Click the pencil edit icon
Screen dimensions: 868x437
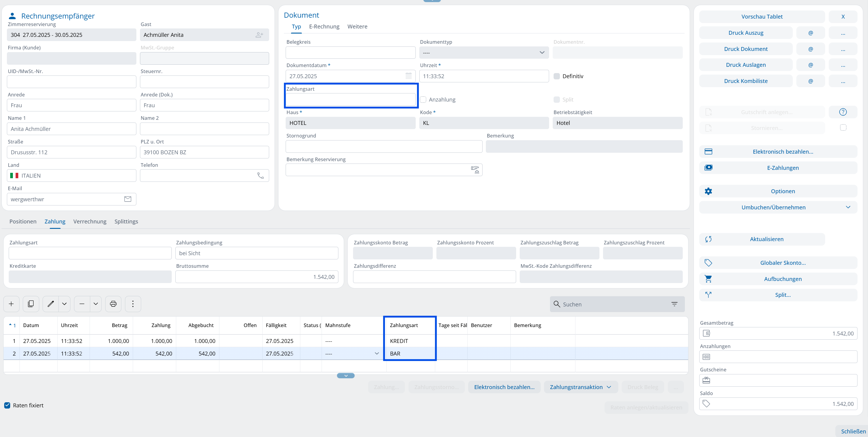click(x=51, y=304)
